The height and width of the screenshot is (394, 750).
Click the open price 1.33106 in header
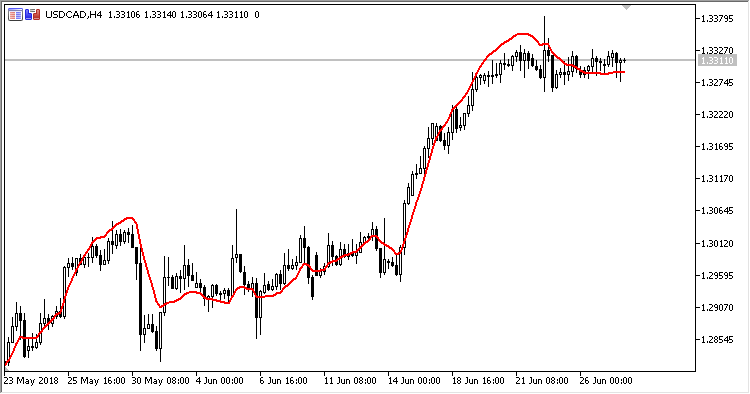click(x=124, y=15)
